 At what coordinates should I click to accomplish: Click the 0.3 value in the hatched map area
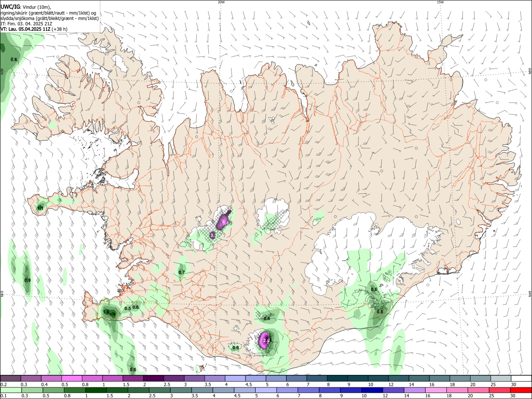pos(213,235)
